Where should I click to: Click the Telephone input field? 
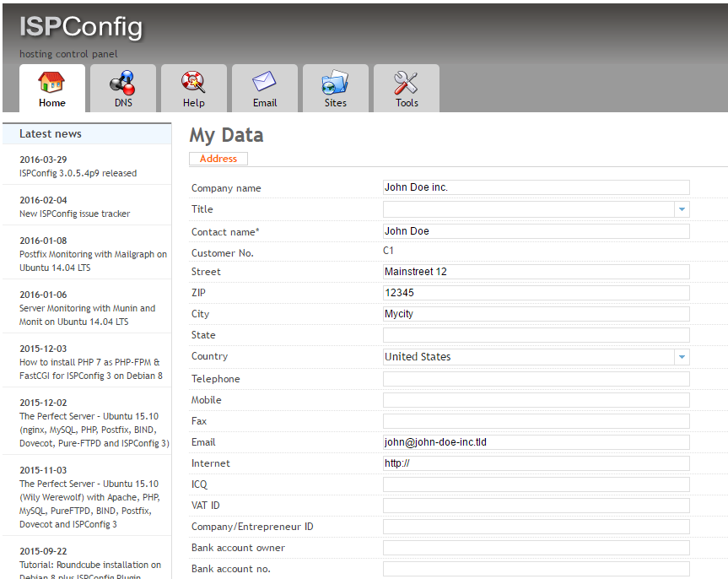(537, 379)
